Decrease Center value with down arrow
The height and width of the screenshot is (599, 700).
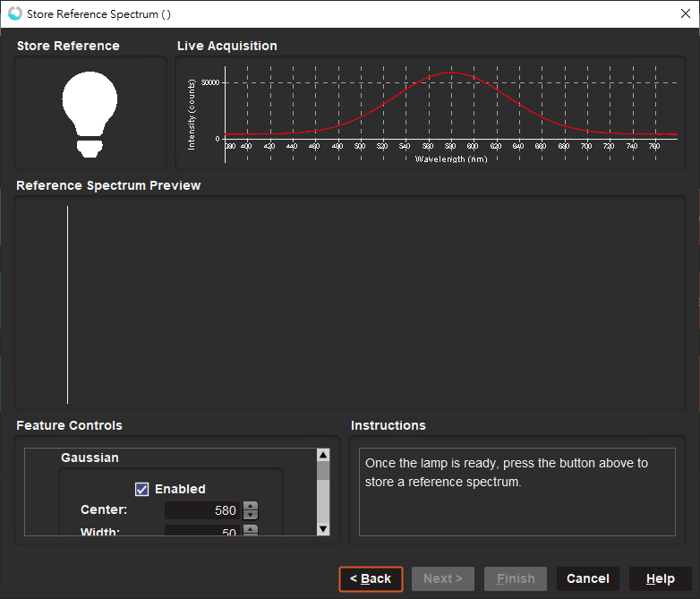251,516
